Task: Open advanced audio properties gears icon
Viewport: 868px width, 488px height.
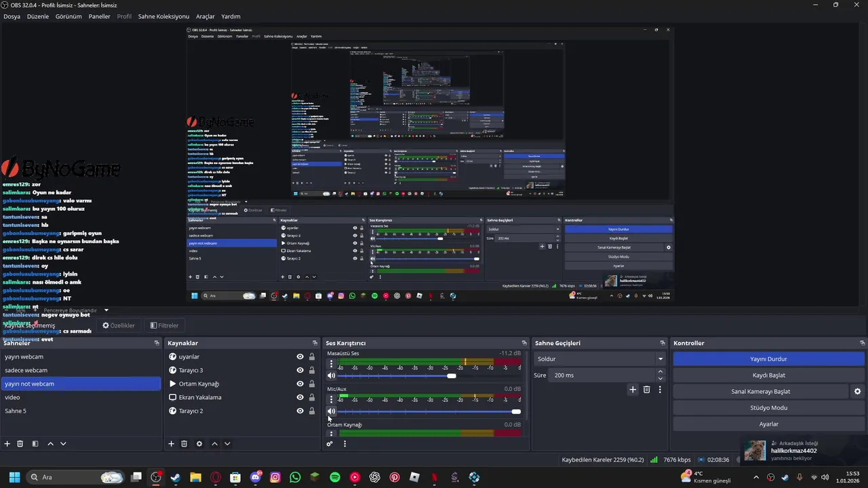Action: [330, 444]
